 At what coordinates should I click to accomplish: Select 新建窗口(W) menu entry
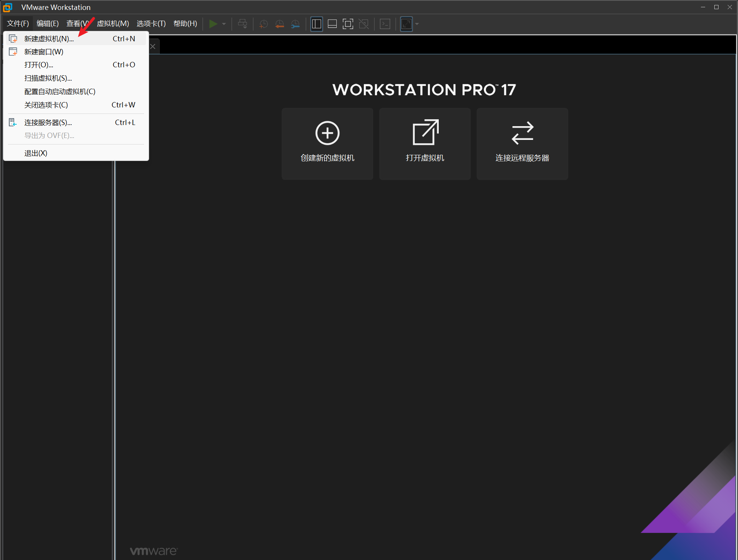(x=76, y=52)
